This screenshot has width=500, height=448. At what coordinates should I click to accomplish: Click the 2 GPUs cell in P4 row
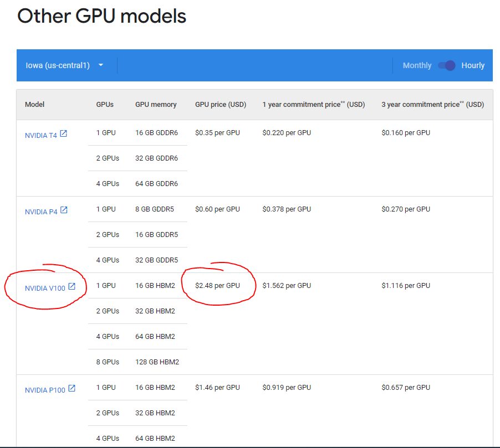coord(108,235)
